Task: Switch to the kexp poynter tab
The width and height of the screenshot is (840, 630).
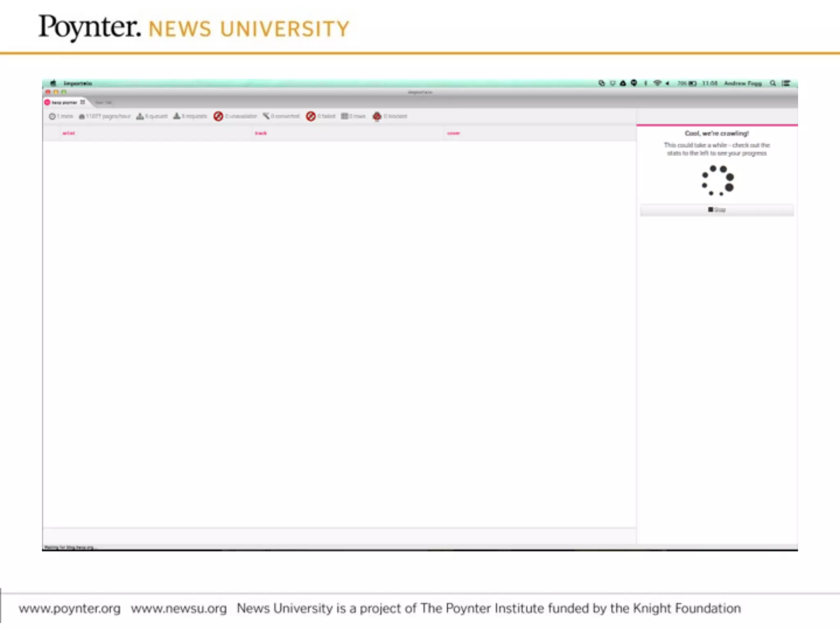Action: [64, 103]
